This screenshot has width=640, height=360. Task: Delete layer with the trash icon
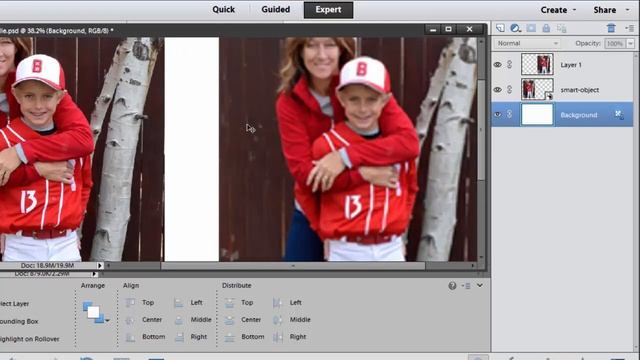pos(611,28)
